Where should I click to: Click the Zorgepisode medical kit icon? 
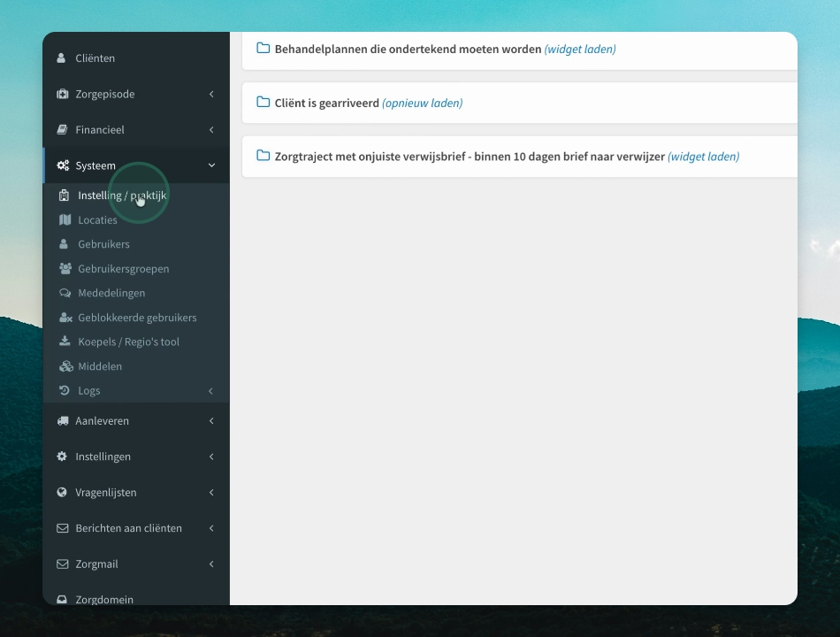pos(62,94)
